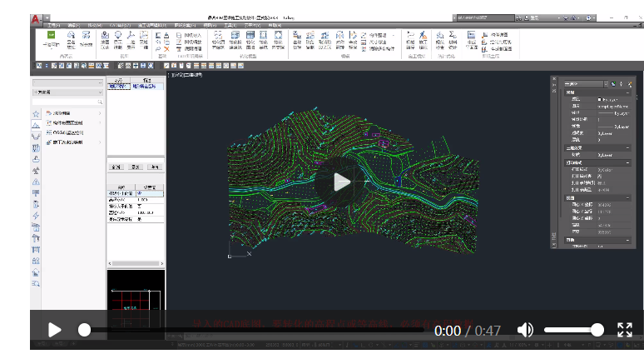Toggle fullscreen mode for the video
The image size is (644, 359).
625,330
